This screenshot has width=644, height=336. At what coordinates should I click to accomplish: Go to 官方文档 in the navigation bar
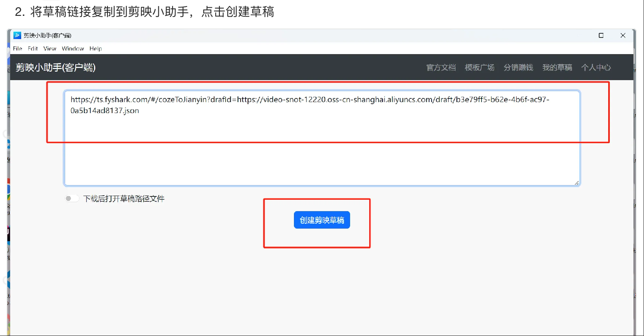[x=441, y=68]
